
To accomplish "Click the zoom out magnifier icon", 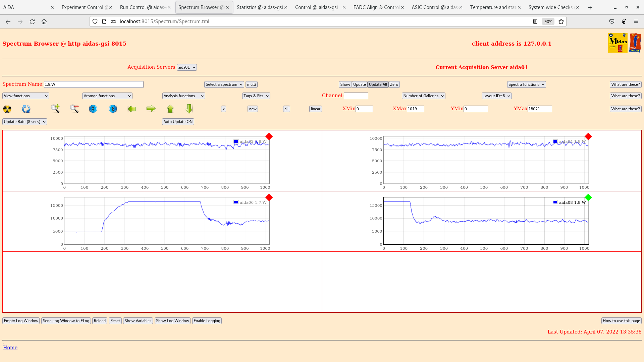I will (x=74, y=109).
